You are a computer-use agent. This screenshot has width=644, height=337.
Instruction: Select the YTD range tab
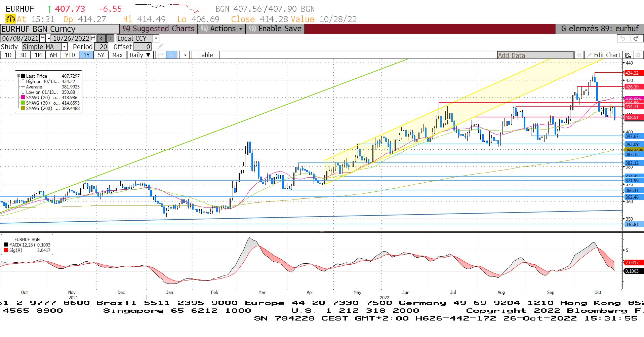pyautogui.click(x=70, y=55)
